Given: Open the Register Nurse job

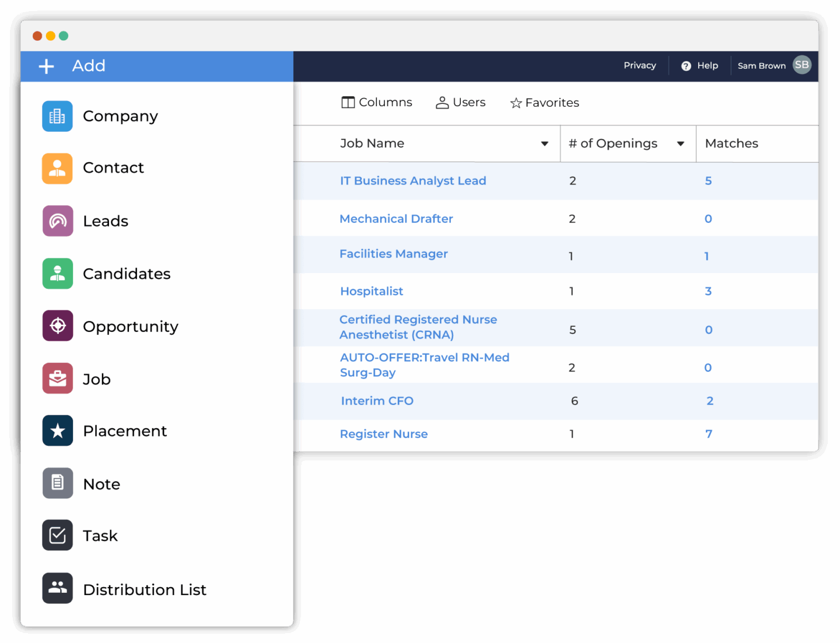Looking at the screenshot, I should click(x=384, y=434).
